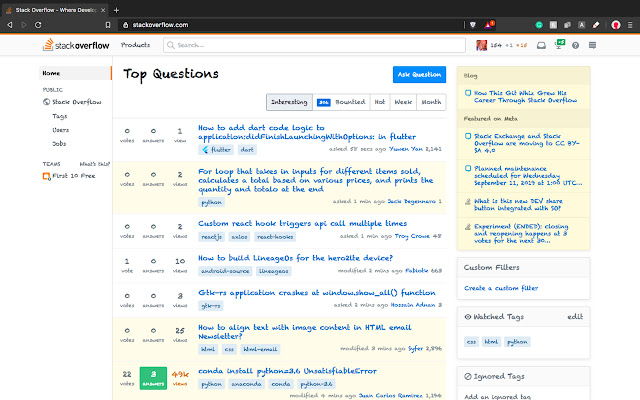The width and height of the screenshot is (640, 400).
Task: Focus the Search input field
Action: 314,45
